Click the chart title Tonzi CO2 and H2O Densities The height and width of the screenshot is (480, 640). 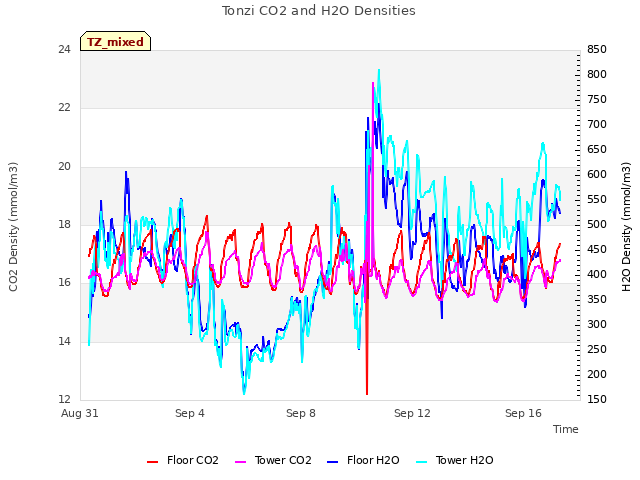(319, 11)
